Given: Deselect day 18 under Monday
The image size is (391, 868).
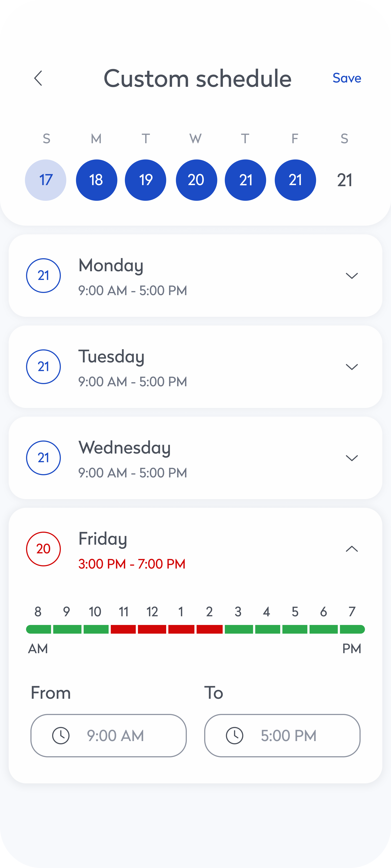Looking at the screenshot, I should [96, 180].
